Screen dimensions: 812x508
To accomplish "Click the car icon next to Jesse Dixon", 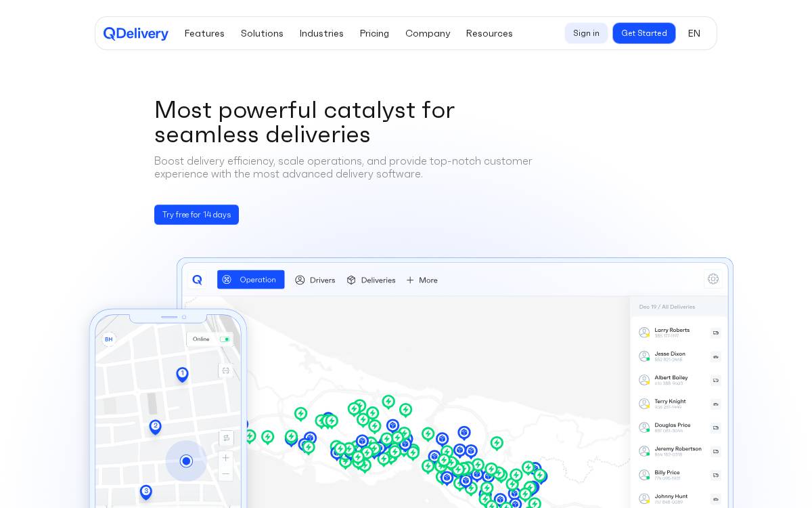I will tap(715, 357).
